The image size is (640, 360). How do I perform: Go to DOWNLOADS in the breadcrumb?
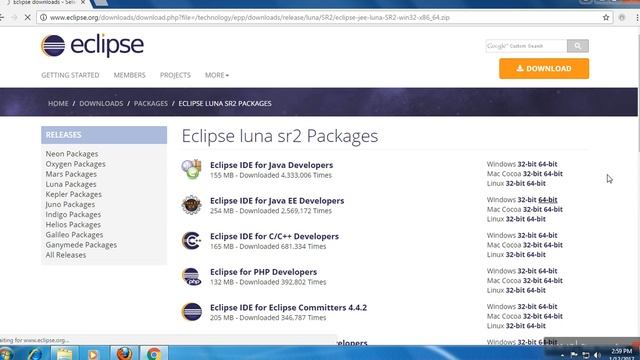click(x=101, y=104)
